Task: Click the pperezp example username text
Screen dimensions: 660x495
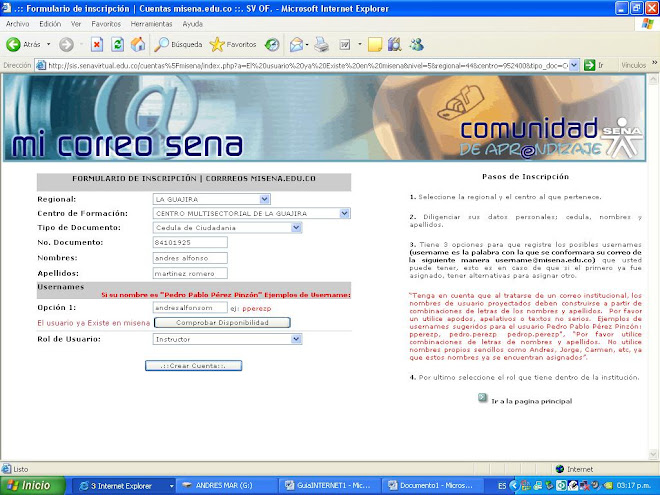Action: (x=257, y=309)
